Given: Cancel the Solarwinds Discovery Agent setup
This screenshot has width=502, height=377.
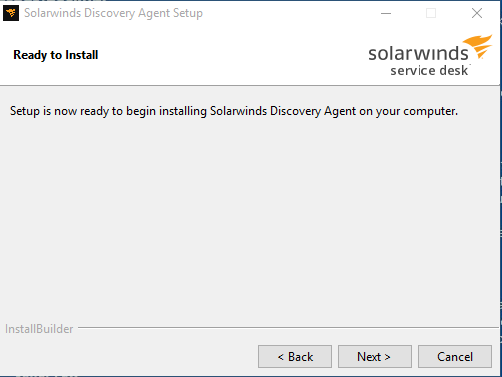Looking at the screenshot, I should 455,357.
